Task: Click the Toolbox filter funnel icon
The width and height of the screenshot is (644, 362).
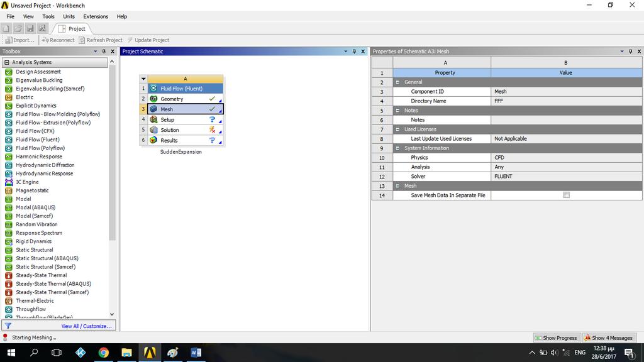Action: [8, 326]
